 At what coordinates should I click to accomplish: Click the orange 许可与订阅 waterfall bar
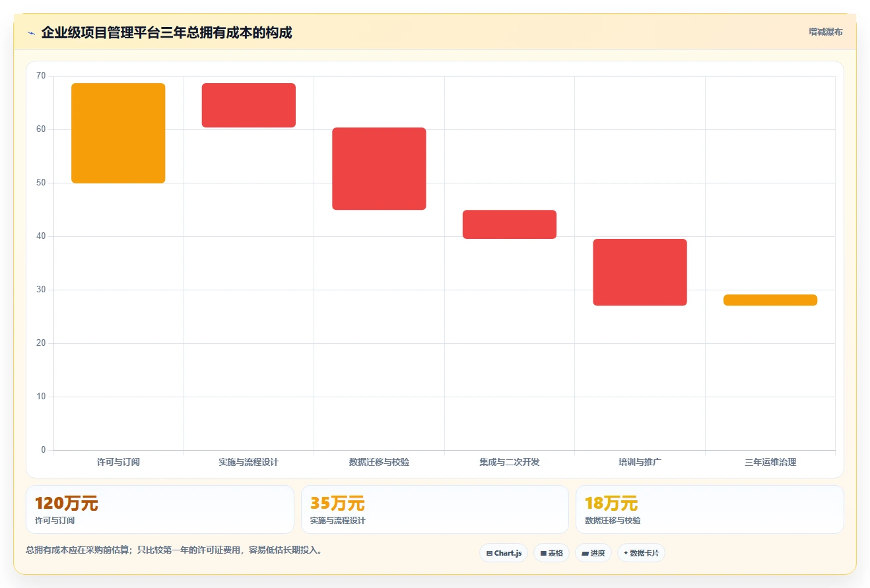coord(118,133)
